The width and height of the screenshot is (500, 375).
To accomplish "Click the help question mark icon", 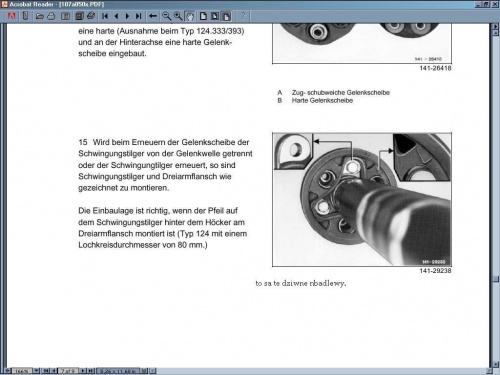I will (x=243, y=16).
